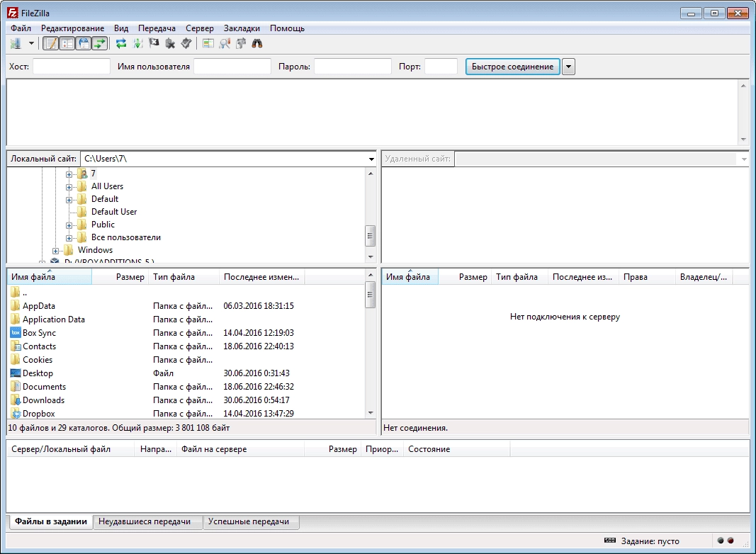This screenshot has width=756, height=554.
Task: Open directory comparison icon
Action: (x=208, y=43)
